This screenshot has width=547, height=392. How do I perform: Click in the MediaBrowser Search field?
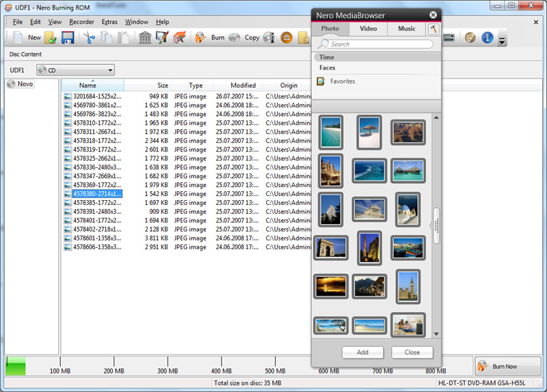[381, 44]
